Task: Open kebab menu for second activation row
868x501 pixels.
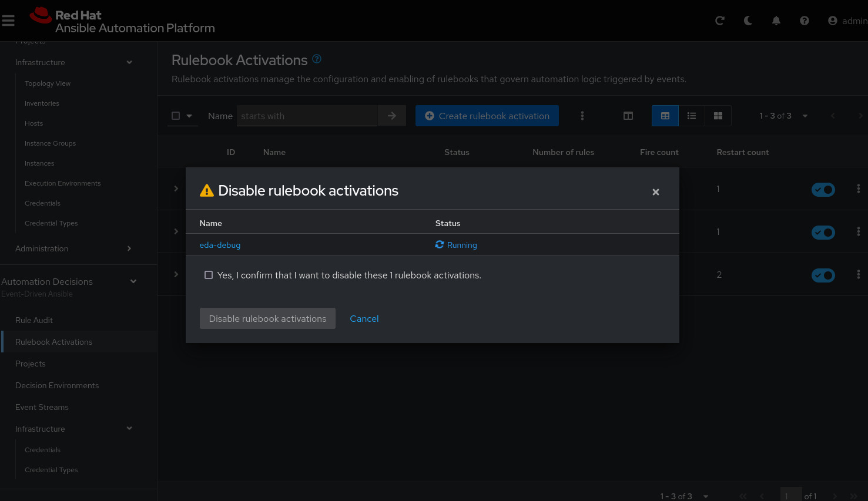Action: [x=859, y=231]
